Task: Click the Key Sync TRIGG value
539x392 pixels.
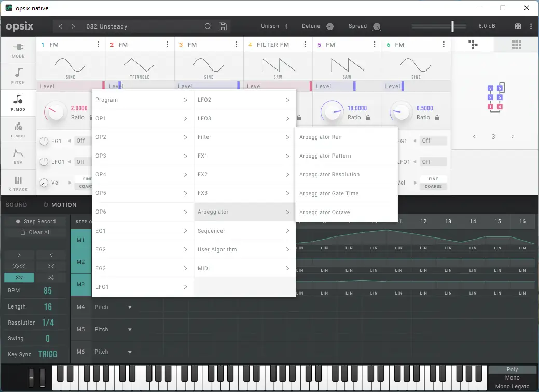Action: pos(47,354)
